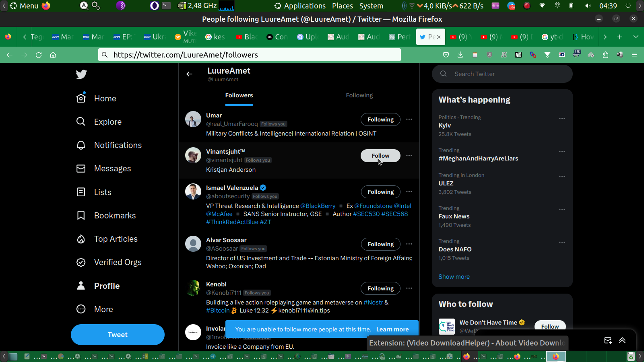Open Firefox Downloads panel

(460, 55)
